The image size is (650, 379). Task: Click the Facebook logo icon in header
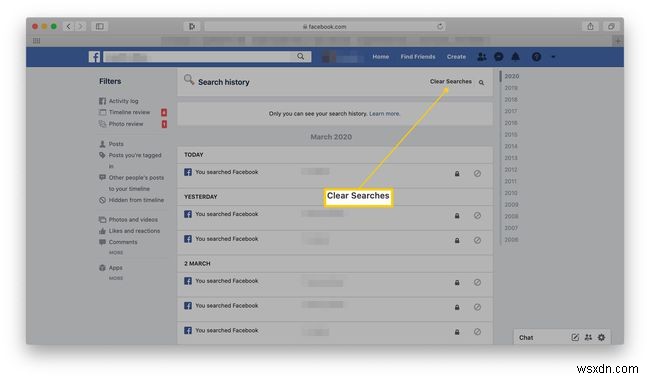[x=95, y=57]
